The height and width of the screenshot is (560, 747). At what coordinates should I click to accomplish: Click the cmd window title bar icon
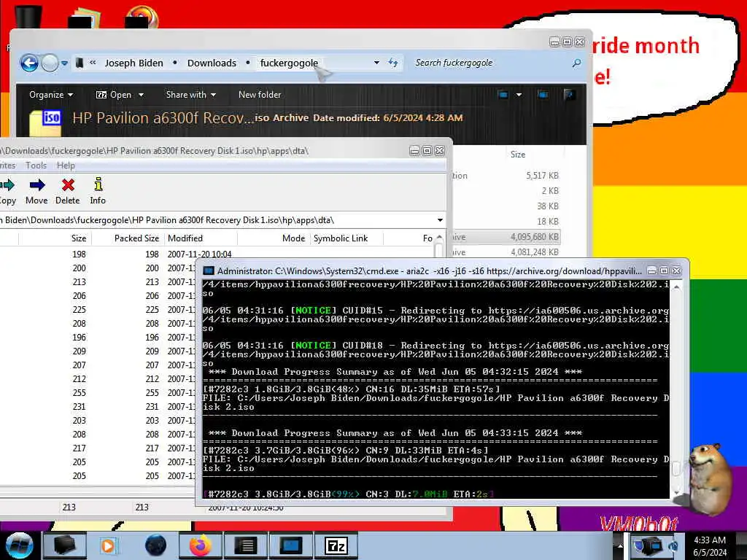[x=208, y=271]
